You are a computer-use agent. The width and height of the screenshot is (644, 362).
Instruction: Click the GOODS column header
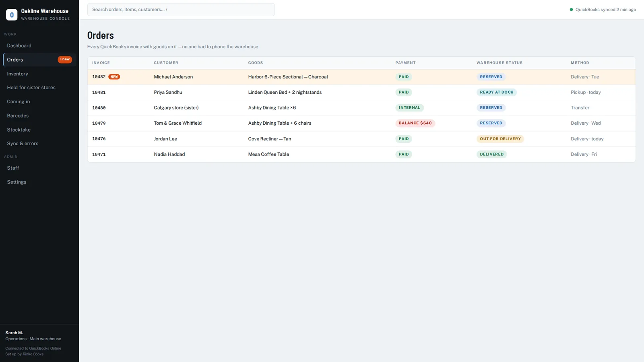[x=256, y=63]
